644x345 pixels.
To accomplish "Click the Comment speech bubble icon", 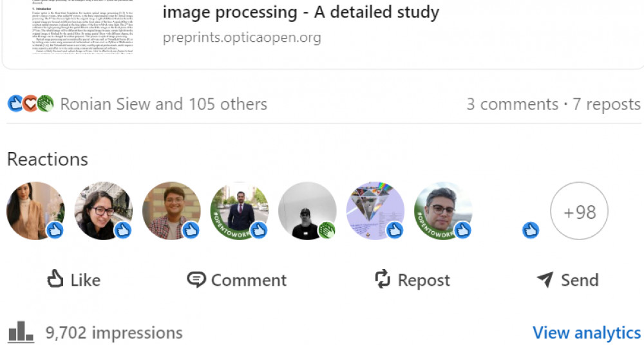I will (196, 279).
